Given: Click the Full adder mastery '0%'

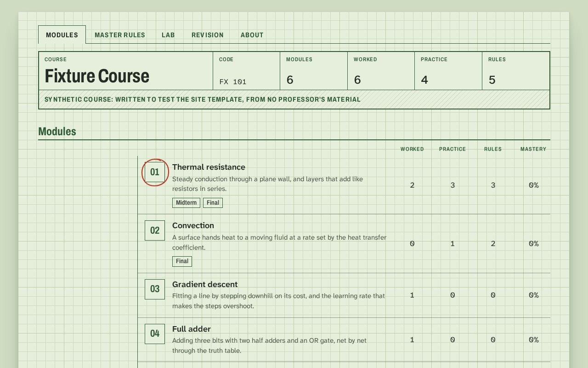Looking at the screenshot, I should click(x=533, y=340).
